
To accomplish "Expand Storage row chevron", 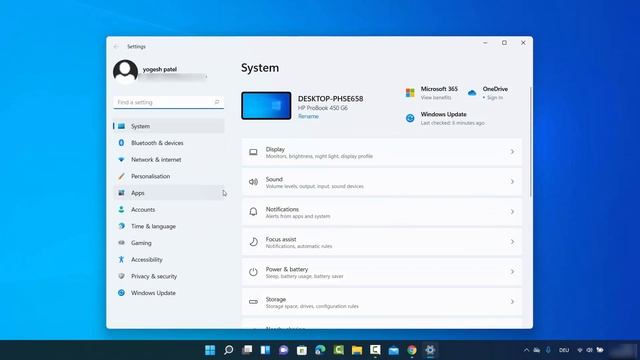I will 512,302.
